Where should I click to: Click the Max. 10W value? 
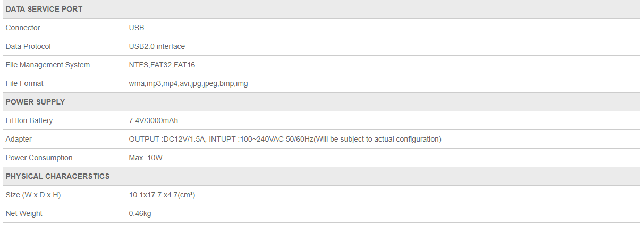[145, 158]
